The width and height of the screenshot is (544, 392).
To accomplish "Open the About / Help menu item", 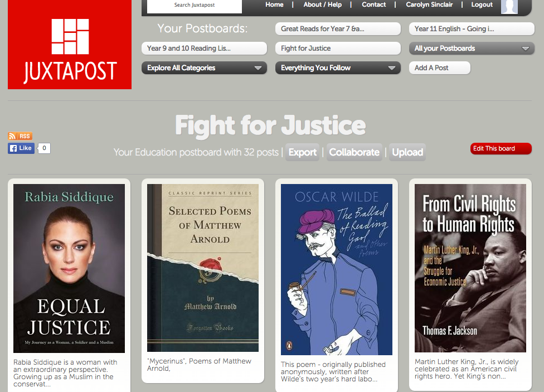I will click(322, 4).
